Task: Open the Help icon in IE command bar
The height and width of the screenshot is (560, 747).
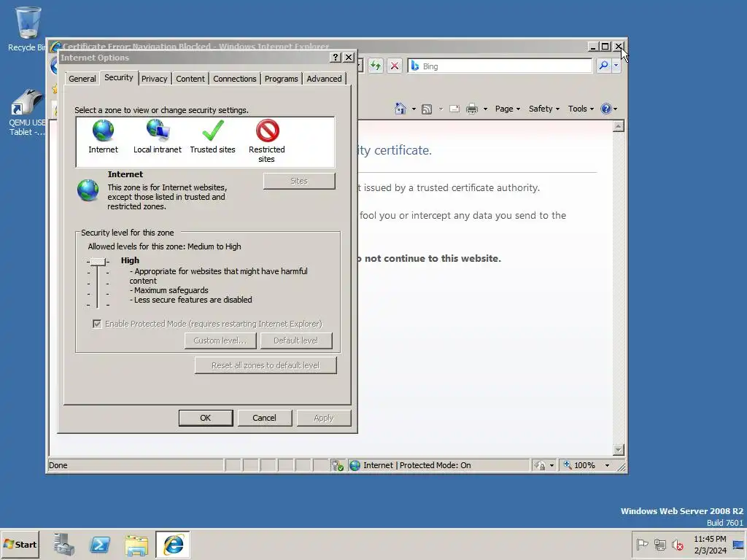Action: (605, 109)
